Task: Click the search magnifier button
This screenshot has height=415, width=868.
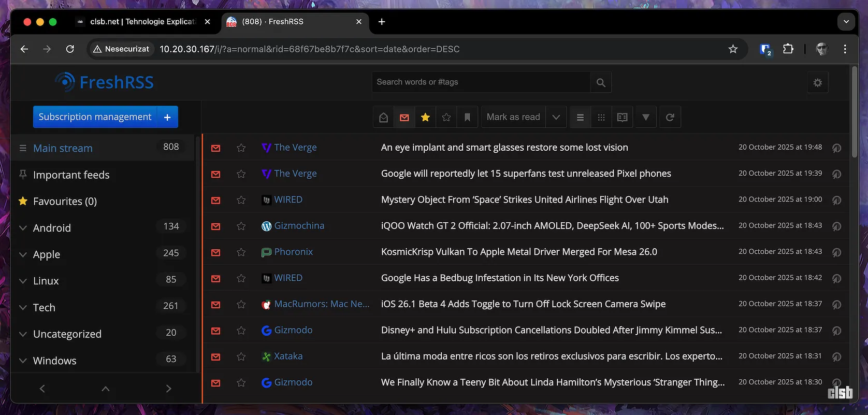Action: pos(601,82)
